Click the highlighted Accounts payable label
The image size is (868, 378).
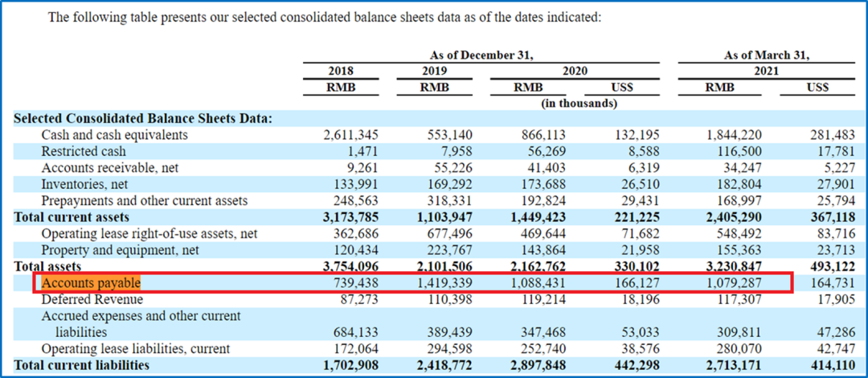(x=91, y=283)
